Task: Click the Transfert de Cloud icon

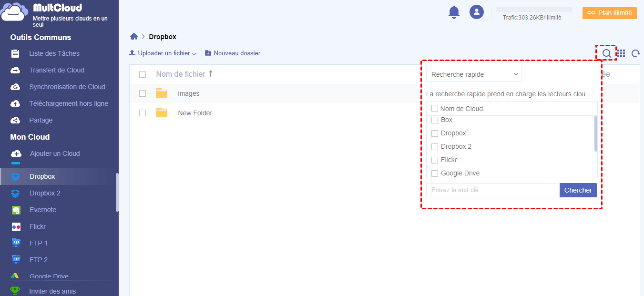Action: coord(15,70)
